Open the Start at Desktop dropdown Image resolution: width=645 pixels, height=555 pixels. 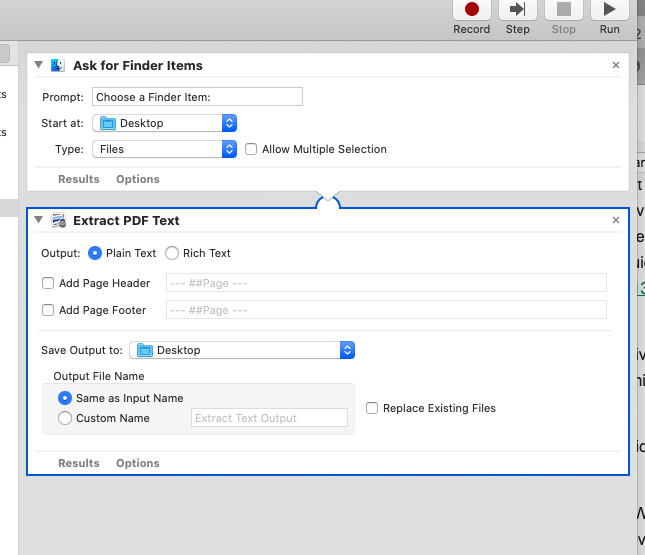coord(165,123)
